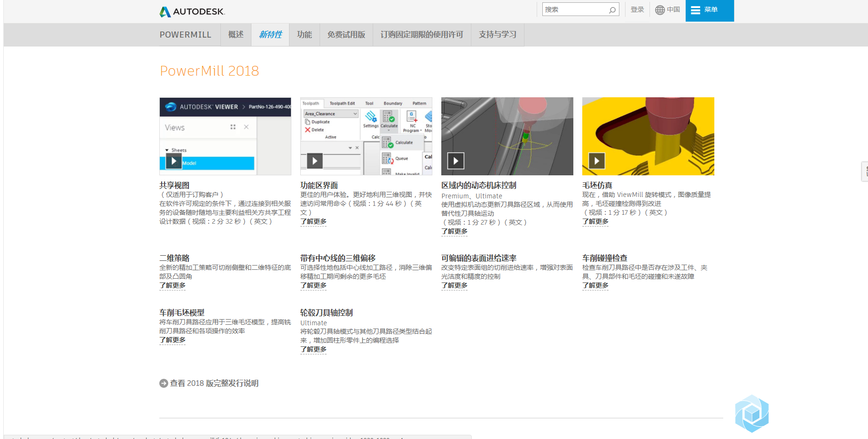Play the 功能区界面 video
Screen dimensions: 868x439
point(315,161)
